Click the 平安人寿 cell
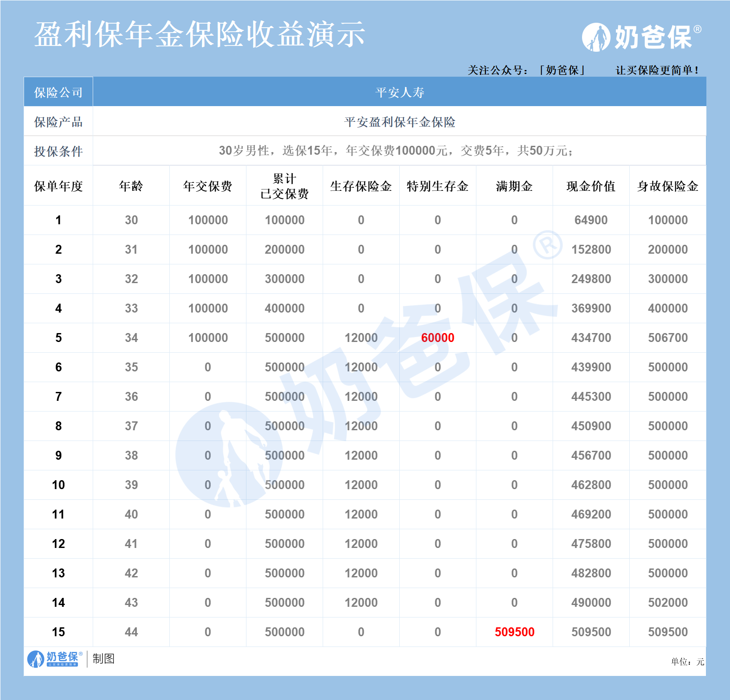The height and width of the screenshot is (700, 730). pos(400,92)
